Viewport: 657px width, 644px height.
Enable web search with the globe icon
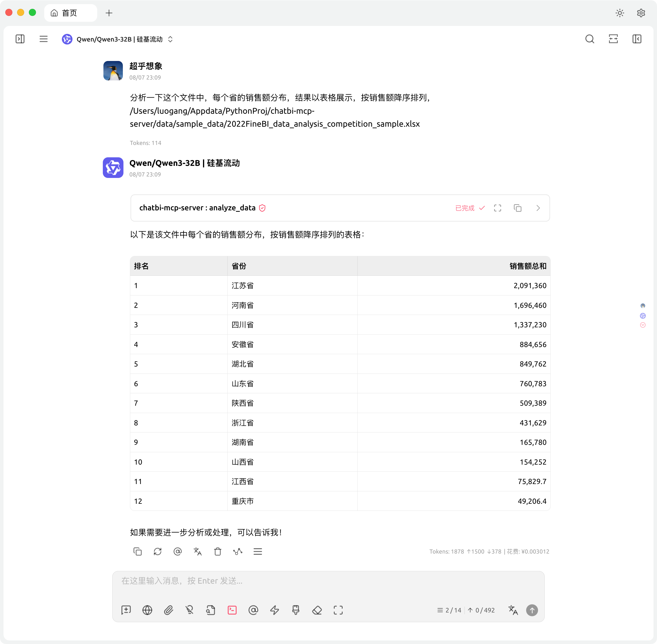pos(147,610)
